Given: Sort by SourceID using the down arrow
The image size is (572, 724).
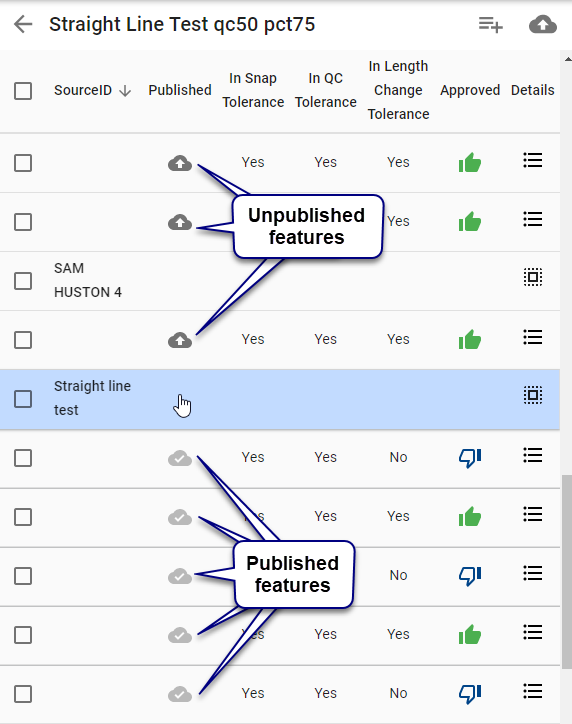Looking at the screenshot, I should point(125,91).
